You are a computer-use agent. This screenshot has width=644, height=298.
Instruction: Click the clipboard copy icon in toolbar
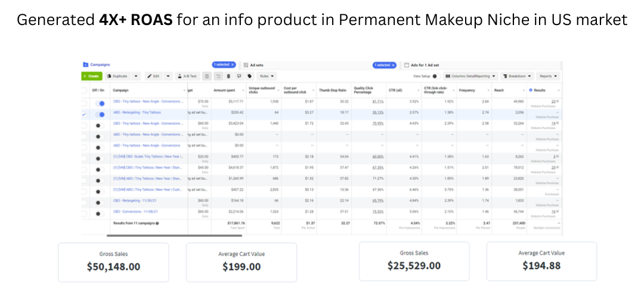[x=208, y=76]
